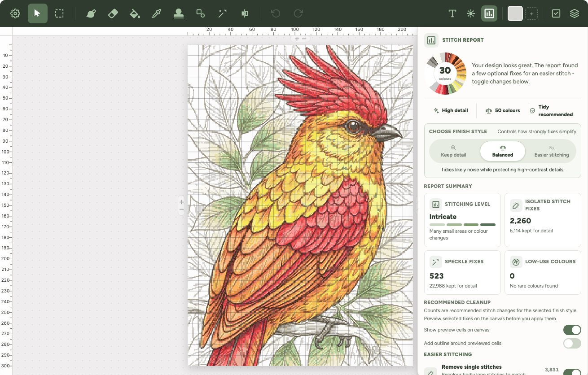The width and height of the screenshot is (588, 375).
Task: Click the '3,831' single stitches count
Action: tap(552, 370)
